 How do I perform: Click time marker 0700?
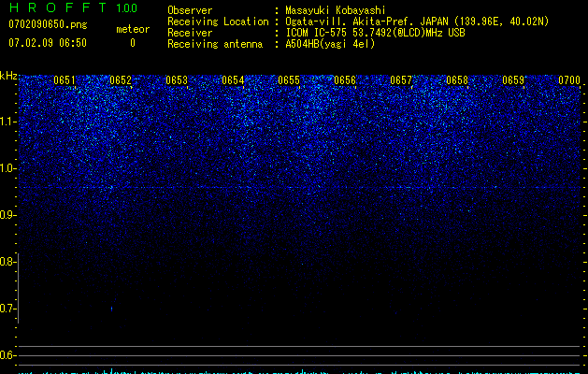pyautogui.click(x=569, y=80)
